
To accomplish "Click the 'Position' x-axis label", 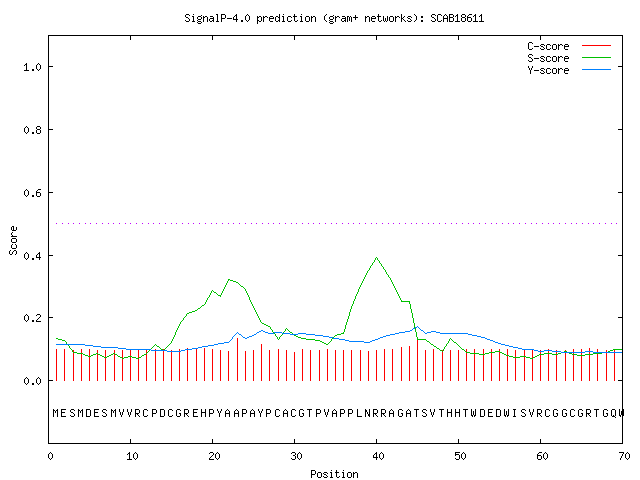I will tap(334, 474).
